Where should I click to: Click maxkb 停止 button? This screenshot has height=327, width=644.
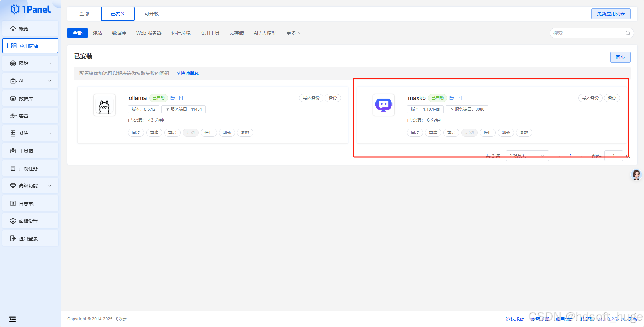488,133
